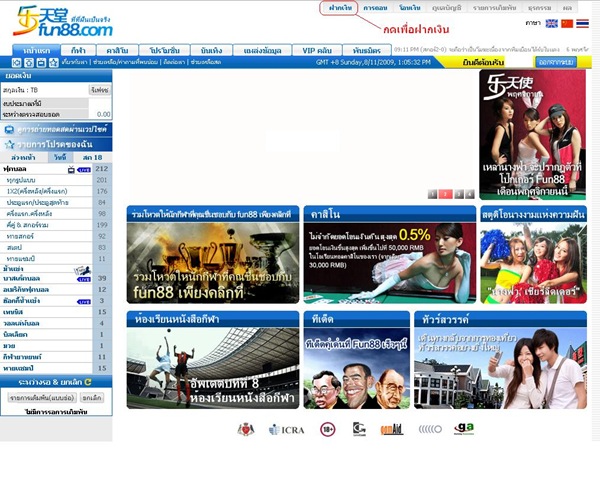Click the TV icon on the ฟุตบอล row
The width and height of the screenshot is (600, 480).
click(x=71, y=170)
